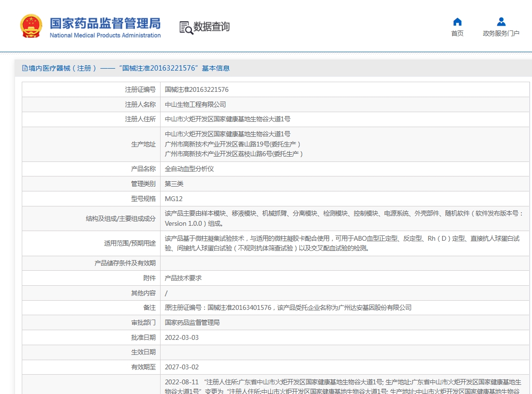Click the 附件 row label
This screenshot has width=532, height=394.
point(149,278)
